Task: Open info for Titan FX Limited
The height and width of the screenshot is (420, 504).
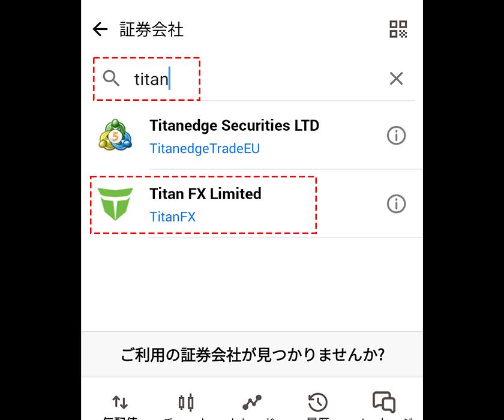Action: click(x=397, y=204)
